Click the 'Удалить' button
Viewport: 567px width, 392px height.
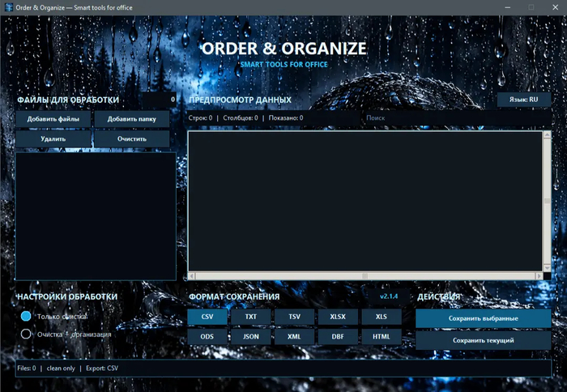tap(53, 138)
